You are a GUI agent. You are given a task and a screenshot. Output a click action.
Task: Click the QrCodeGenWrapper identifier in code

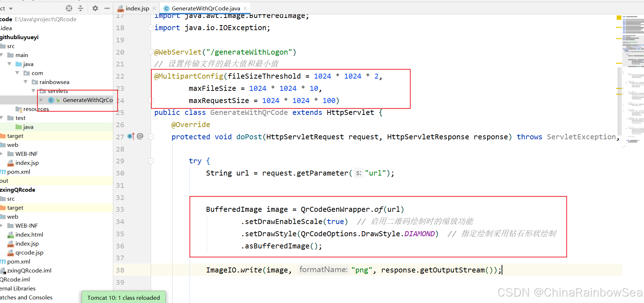pyautogui.click(x=335, y=209)
